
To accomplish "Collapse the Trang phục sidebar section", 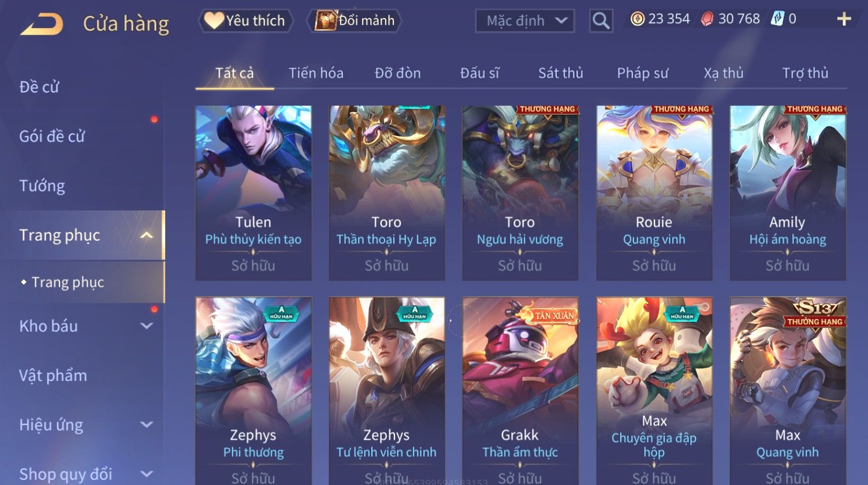I will pos(146,235).
